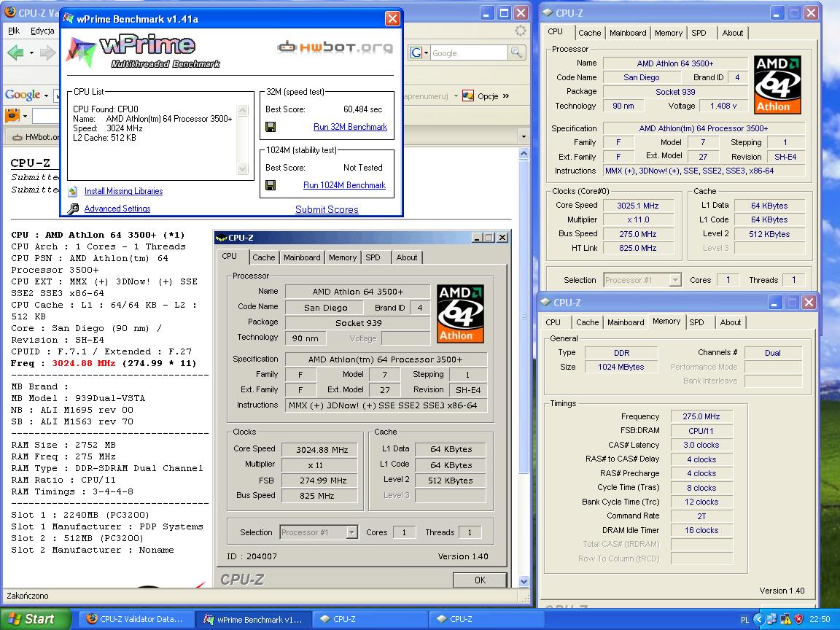This screenshot has width=840, height=630.
Task: Switch to CPU-Z Validator Data taskbar item
Action: coord(136,619)
